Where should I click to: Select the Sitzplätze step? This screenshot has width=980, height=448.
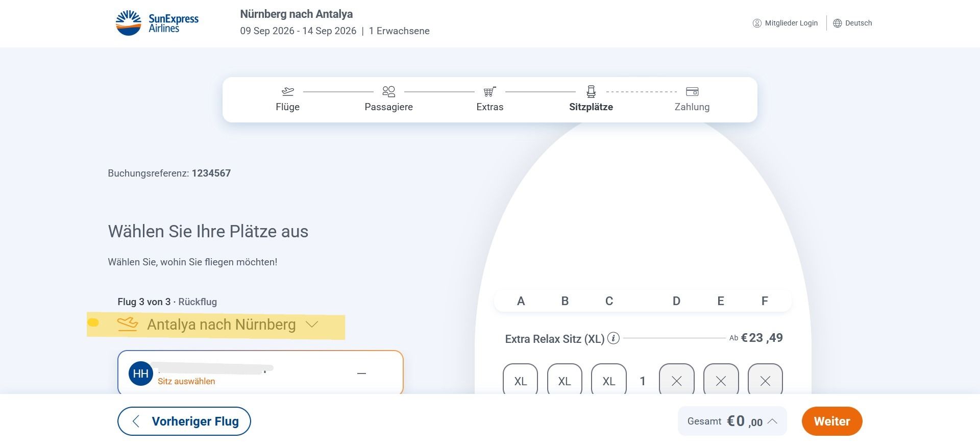[591, 99]
